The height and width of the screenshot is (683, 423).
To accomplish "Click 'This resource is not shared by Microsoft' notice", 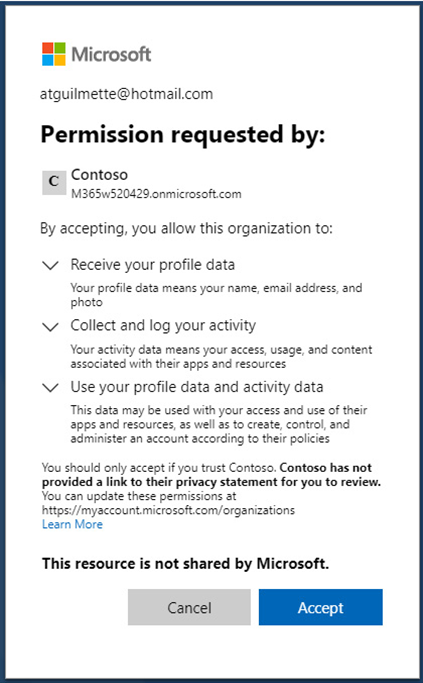I will pos(186,564).
